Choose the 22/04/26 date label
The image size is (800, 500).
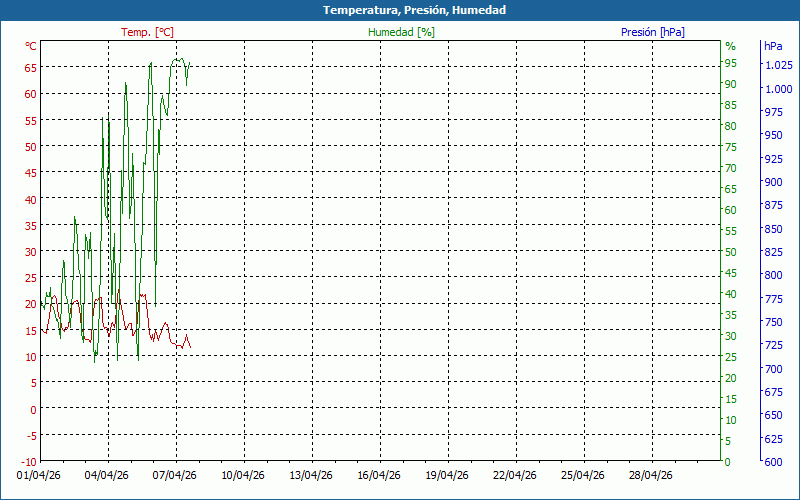coord(514,476)
